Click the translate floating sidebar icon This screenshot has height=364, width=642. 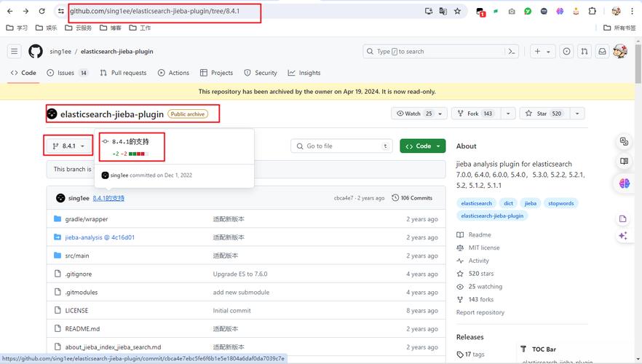(624, 141)
